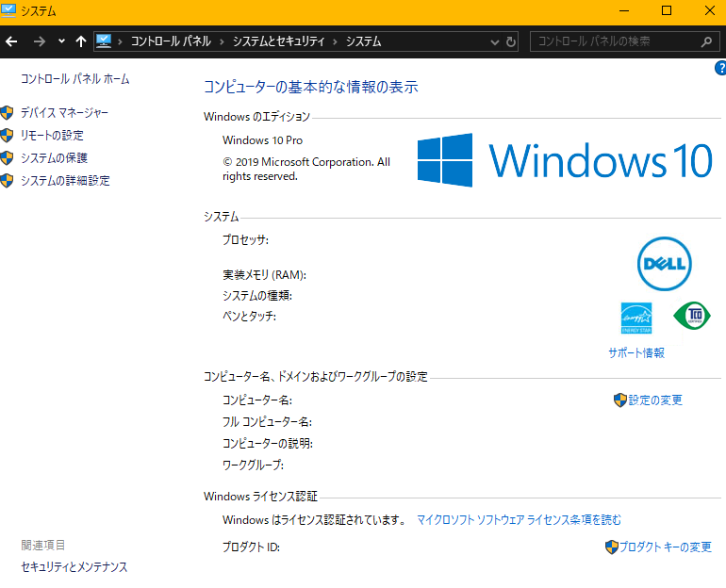Screen dimensions: 726x588
Task: Maximize the システム window
Action: (667, 10)
